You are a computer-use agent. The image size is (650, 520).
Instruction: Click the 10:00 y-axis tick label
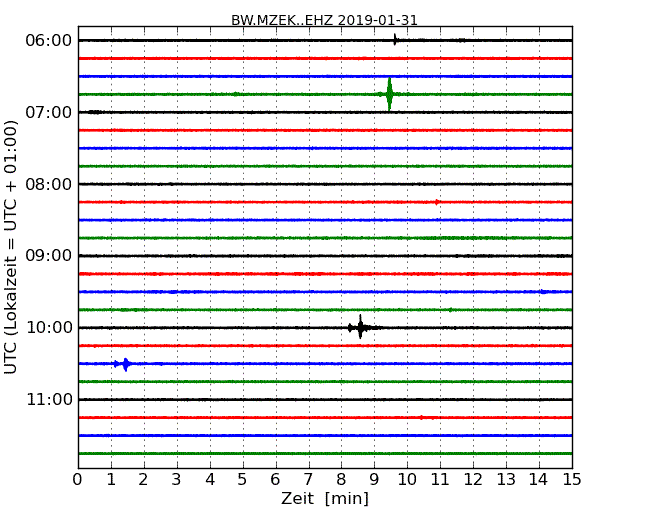click(x=48, y=328)
